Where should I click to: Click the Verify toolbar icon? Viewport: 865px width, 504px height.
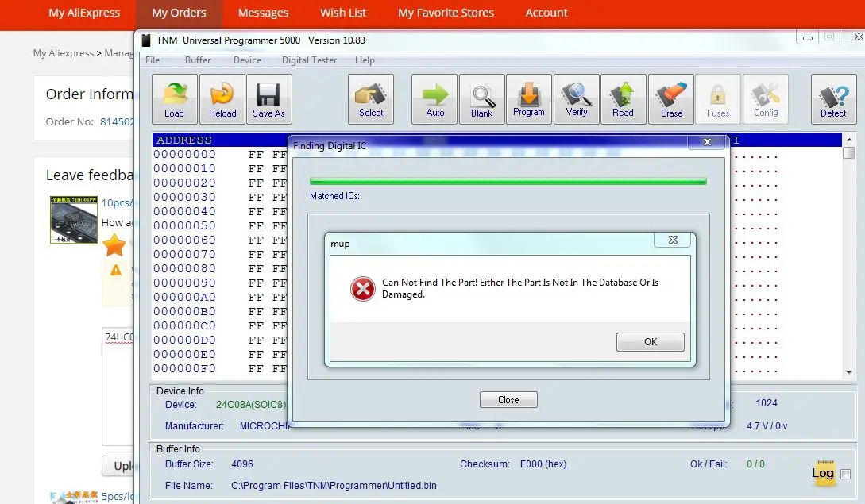(576, 99)
